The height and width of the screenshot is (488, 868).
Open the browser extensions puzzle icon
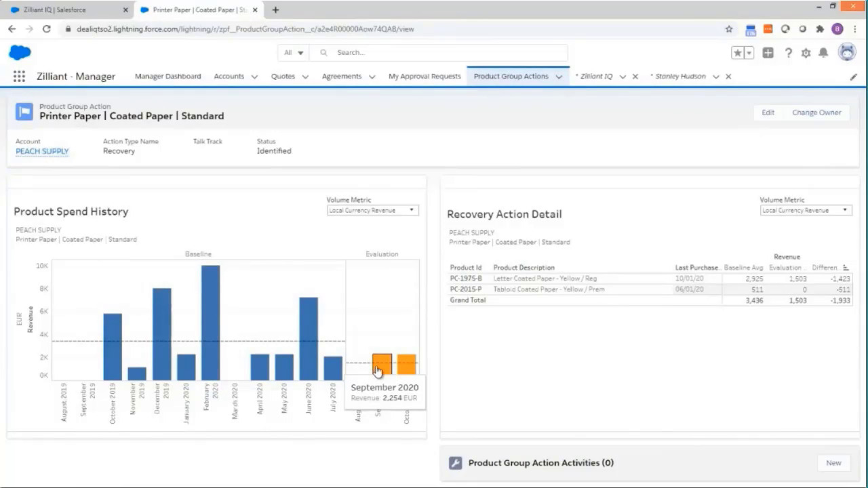tap(820, 29)
